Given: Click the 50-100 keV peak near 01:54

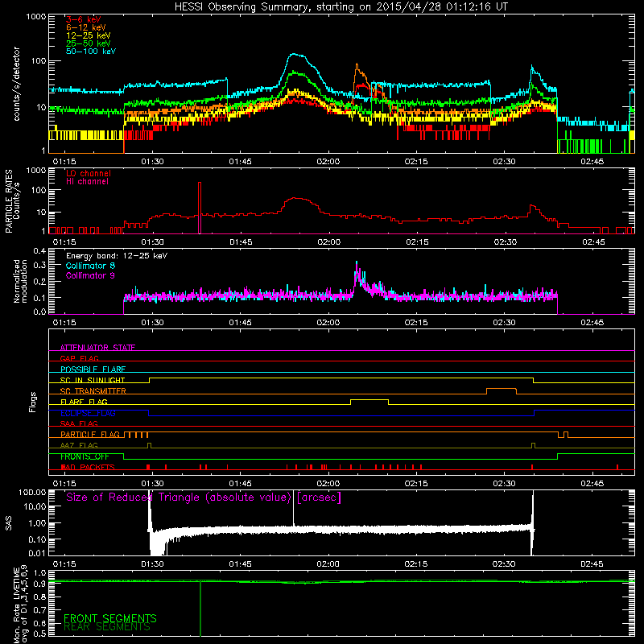Looking at the screenshot, I should [x=294, y=54].
